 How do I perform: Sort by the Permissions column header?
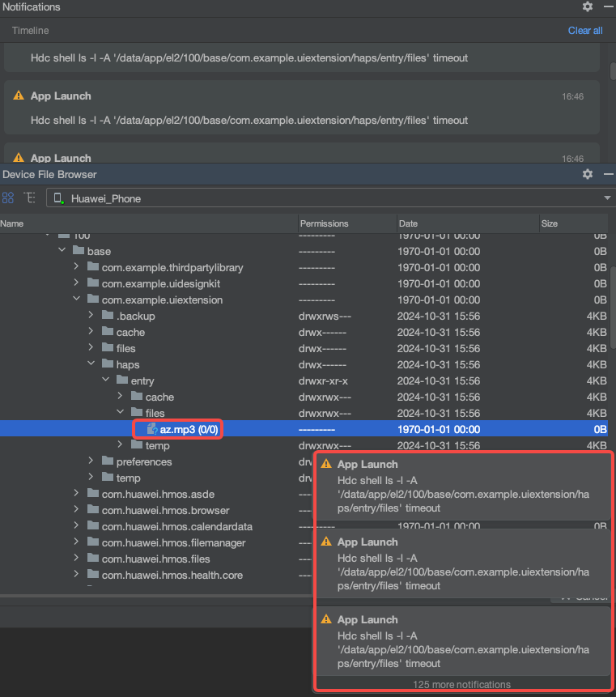coord(324,223)
